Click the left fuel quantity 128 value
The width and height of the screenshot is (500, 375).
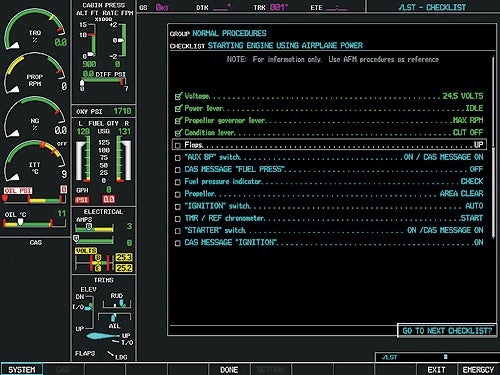point(83,132)
